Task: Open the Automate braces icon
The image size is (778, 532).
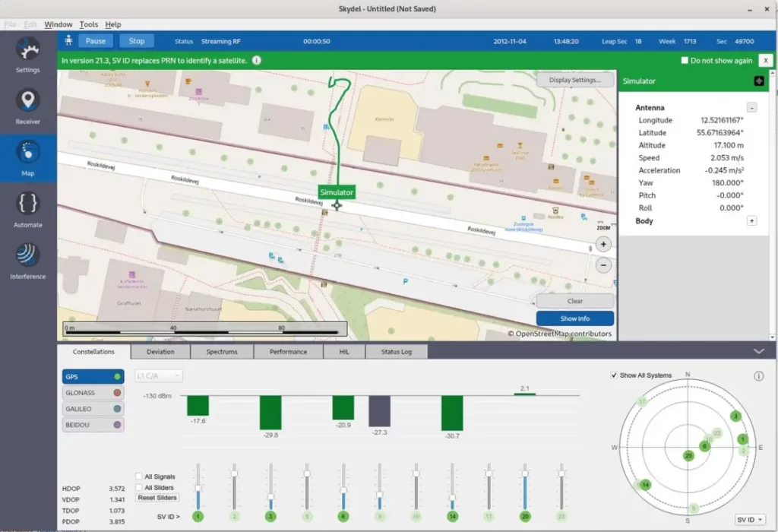Action: 28,210
